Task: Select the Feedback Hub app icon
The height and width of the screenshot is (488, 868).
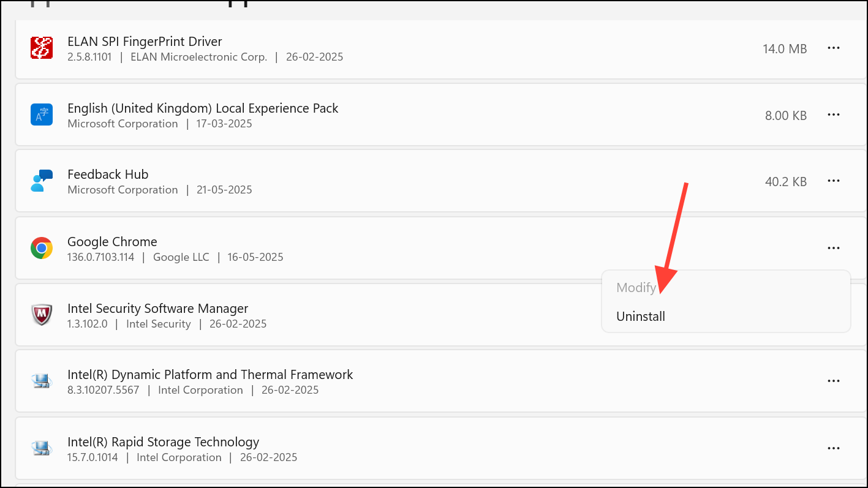Action: [x=42, y=181]
